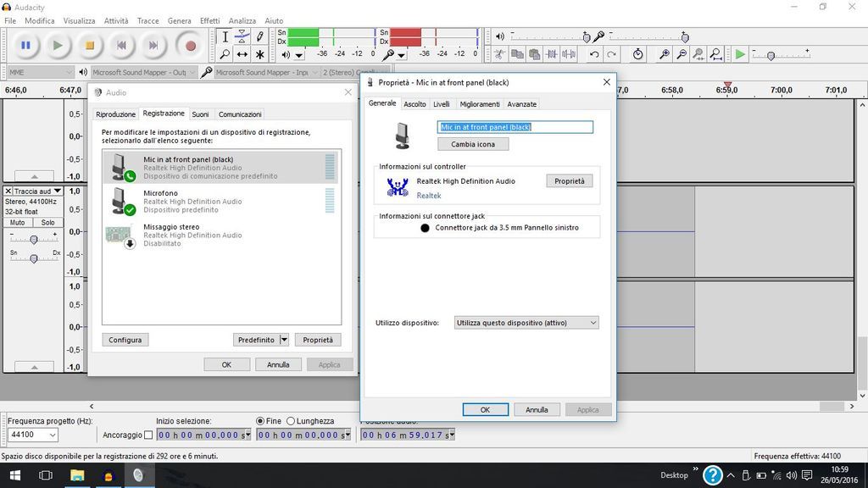Click the Configura button
The height and width of the screenshot is (488, 868).
click(125, 340)
